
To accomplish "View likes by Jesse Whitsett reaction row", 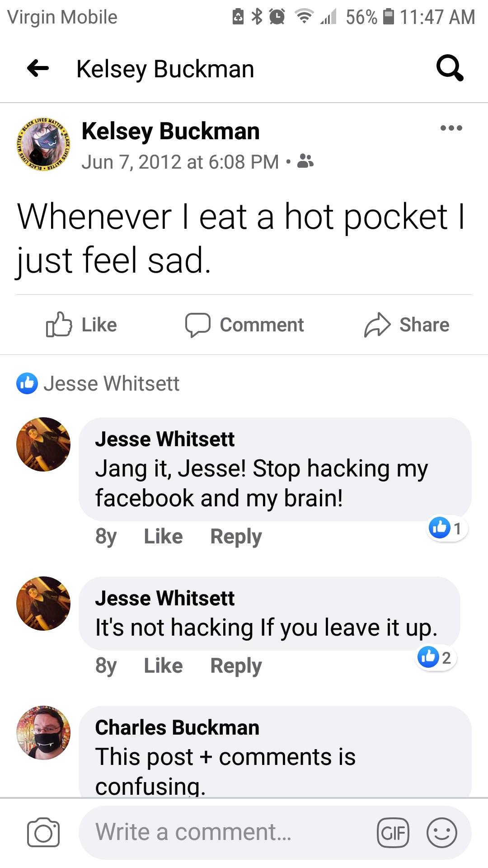I will click(x=98, y=383).
